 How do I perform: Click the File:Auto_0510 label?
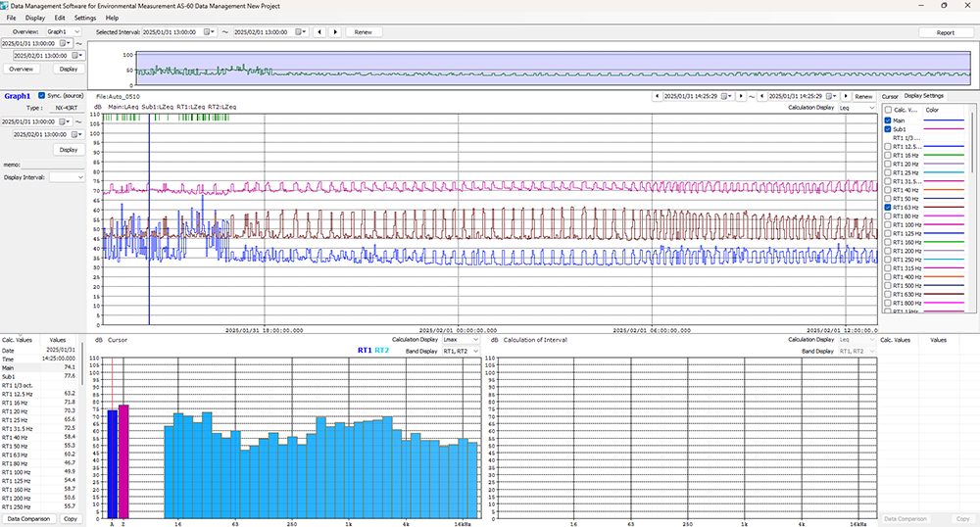coord(118,97)
